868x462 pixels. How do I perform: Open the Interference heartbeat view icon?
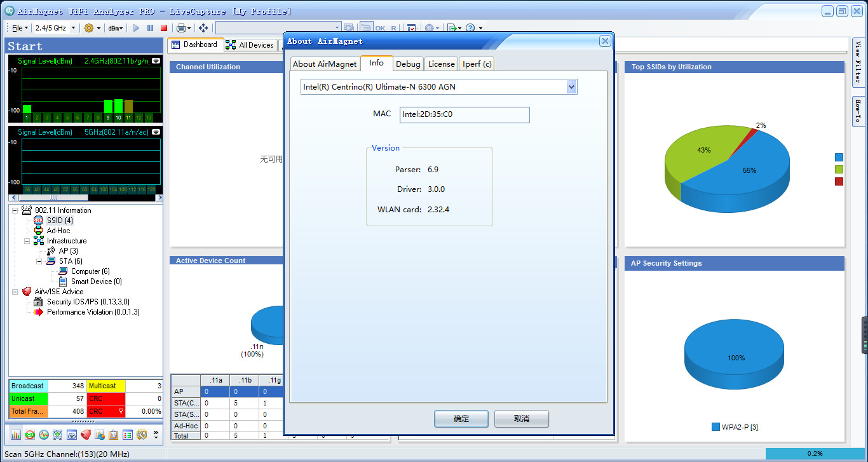click(x=44, y=435)
